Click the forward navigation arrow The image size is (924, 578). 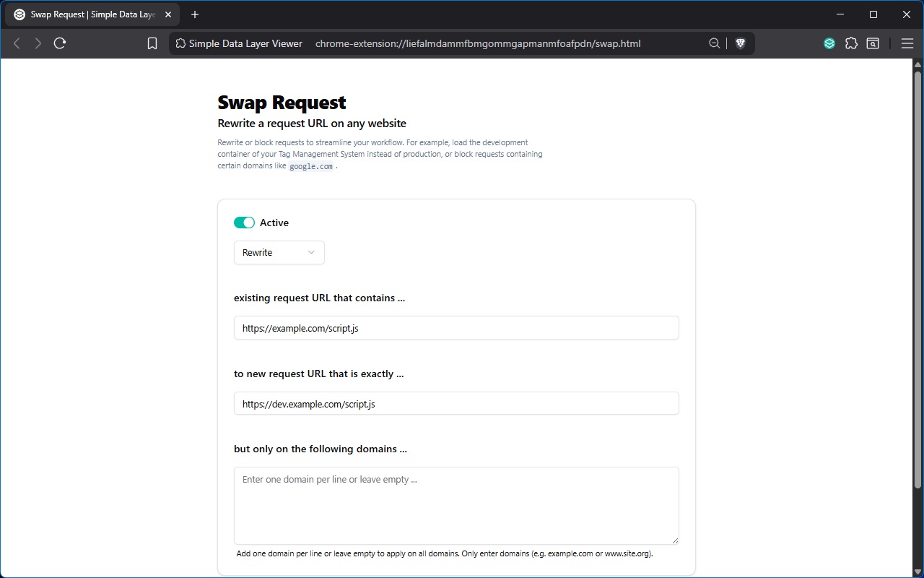click(38, 43)
